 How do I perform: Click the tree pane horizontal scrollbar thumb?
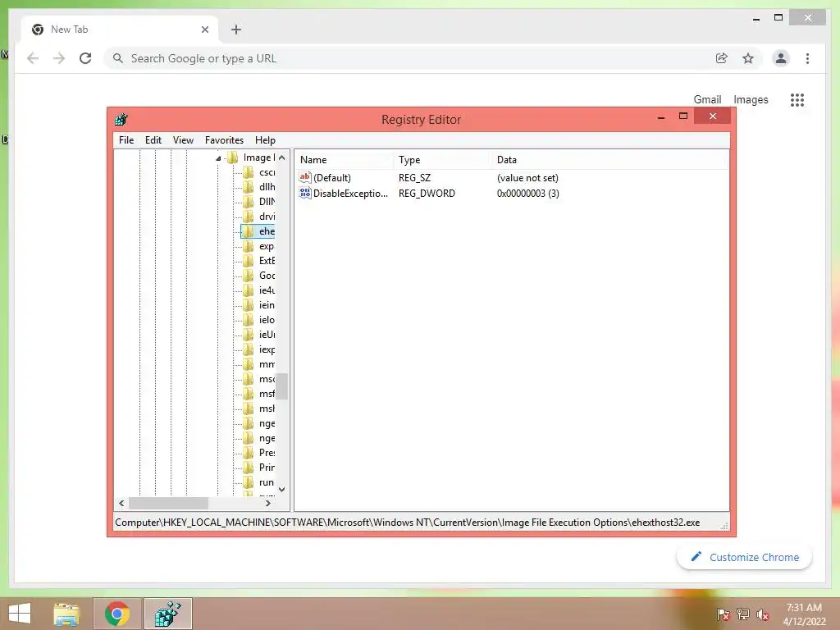point(168,503)
